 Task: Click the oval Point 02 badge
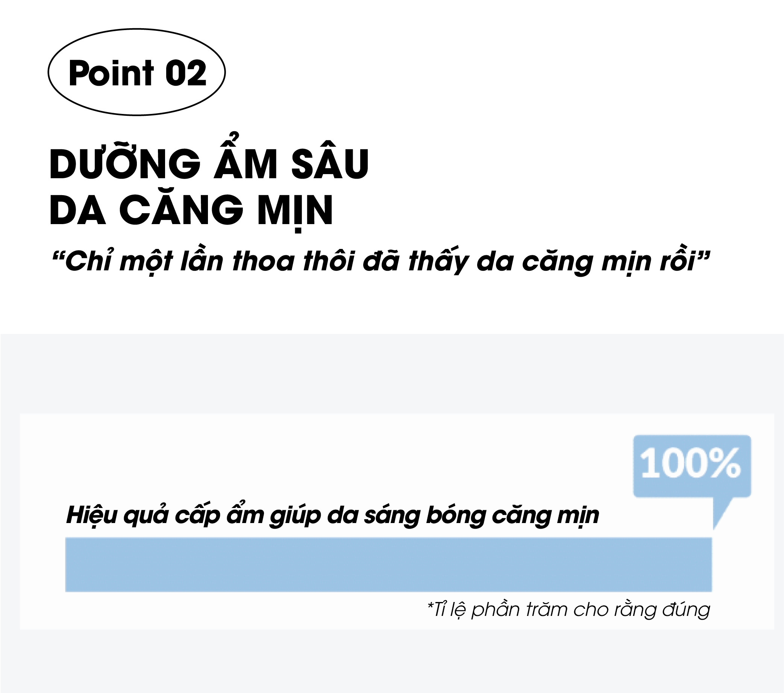(136, 72)
